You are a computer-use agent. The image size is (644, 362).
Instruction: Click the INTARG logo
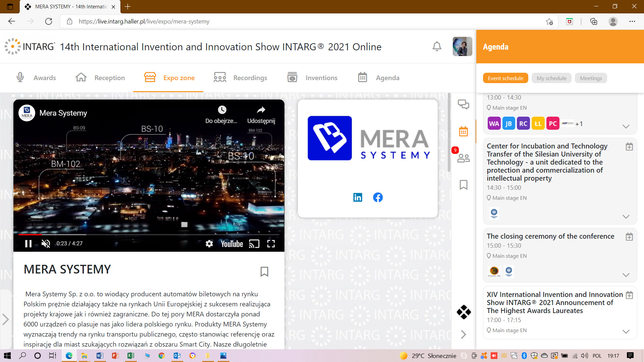30,47
